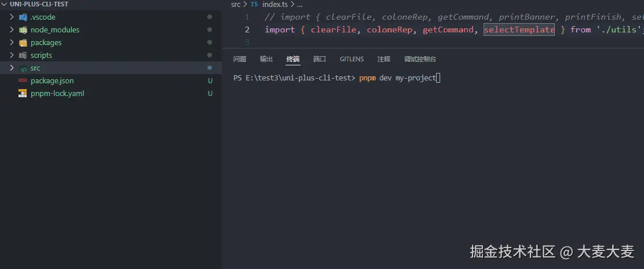Screen dimensions: 644x269
Task: Expand the node_modules folder chevron
Action: [x=12, y=30]
